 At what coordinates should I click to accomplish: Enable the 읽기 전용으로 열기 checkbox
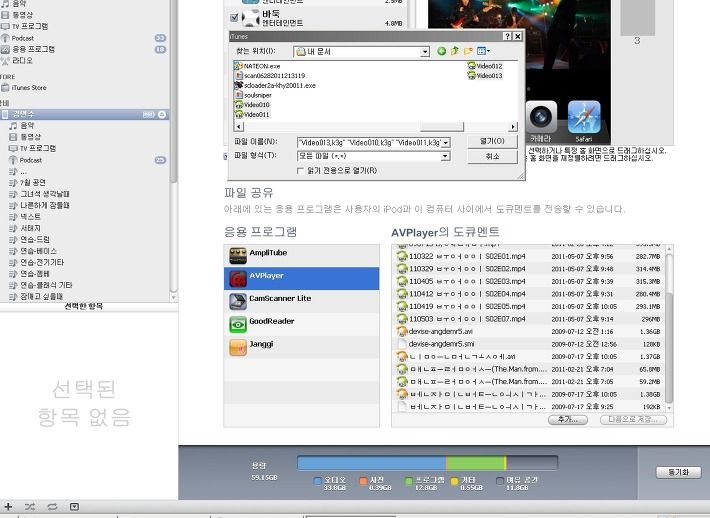[300, 171]
